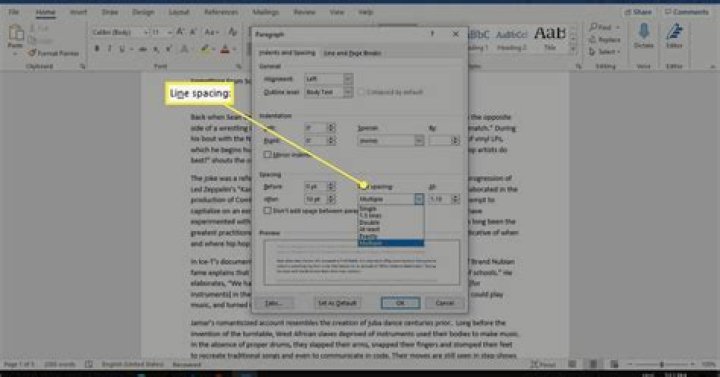The height and width of the screenshot is (377, 720).
Task: Pick the red font color swatch
Action: (225, 49)
